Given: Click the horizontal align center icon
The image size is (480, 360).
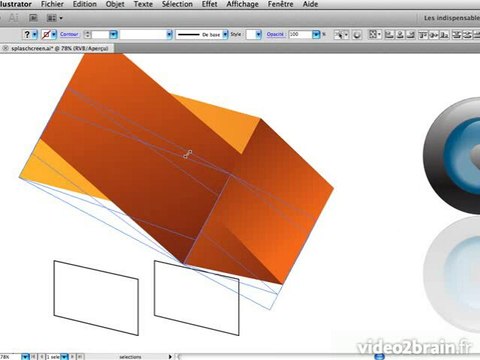Looking at the screenshot, I should (400, 34).
